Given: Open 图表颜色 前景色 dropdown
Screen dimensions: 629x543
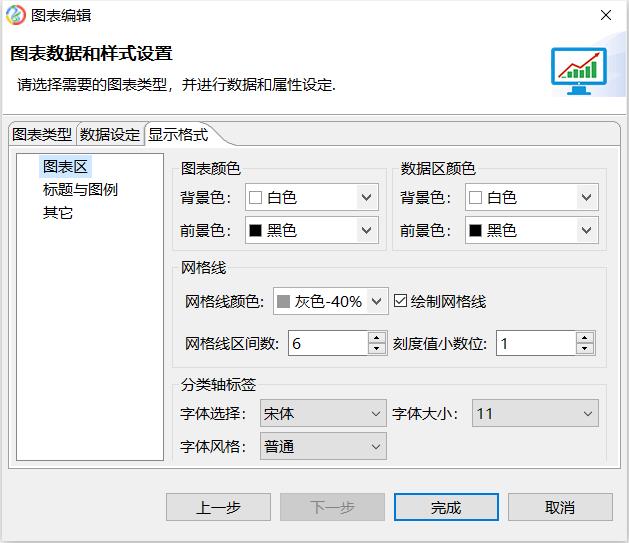Looking at the screenshot, I should click(x=312, y=230).
